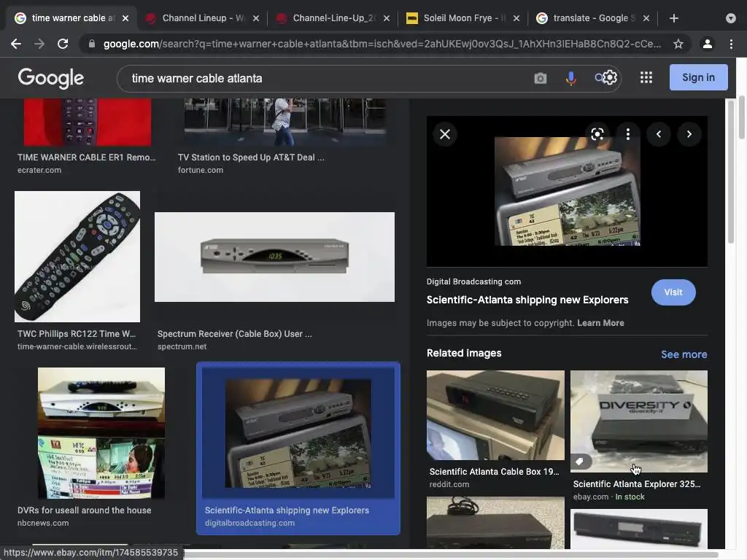Click the page vertical scrollbar
Viewport: 747px width, 560px height.
tap(741, 117)
